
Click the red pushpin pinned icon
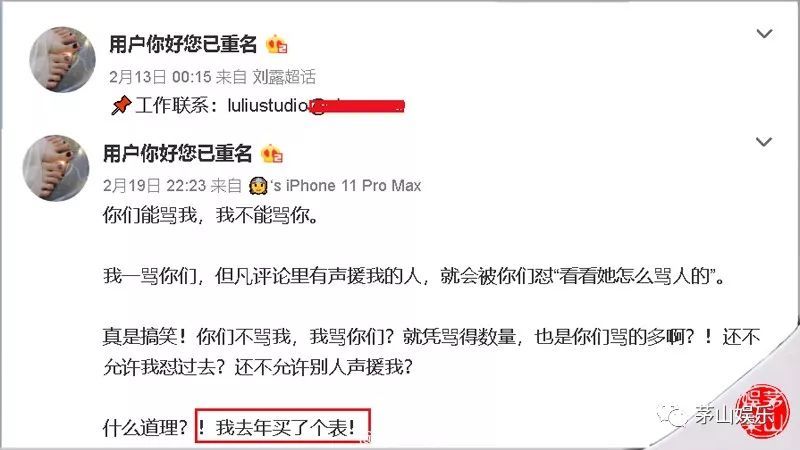click(x=121, y=106)
